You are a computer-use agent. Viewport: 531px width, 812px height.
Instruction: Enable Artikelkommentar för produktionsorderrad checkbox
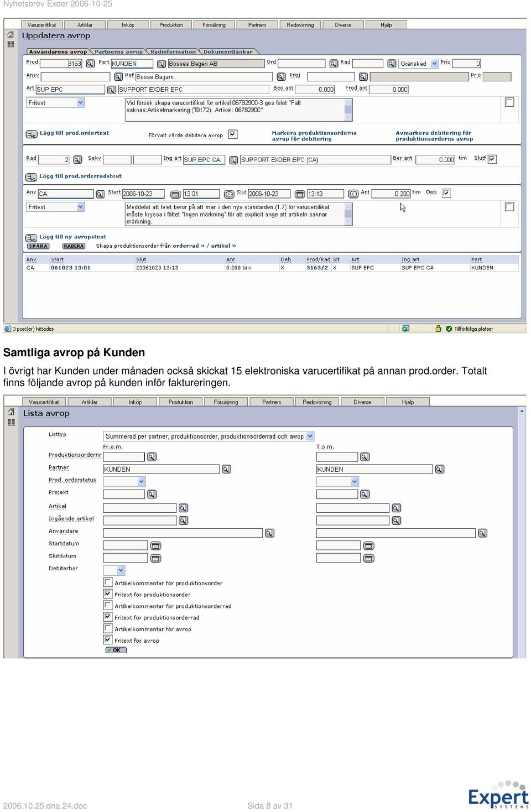pyautogui.click(x=108, y=605)
